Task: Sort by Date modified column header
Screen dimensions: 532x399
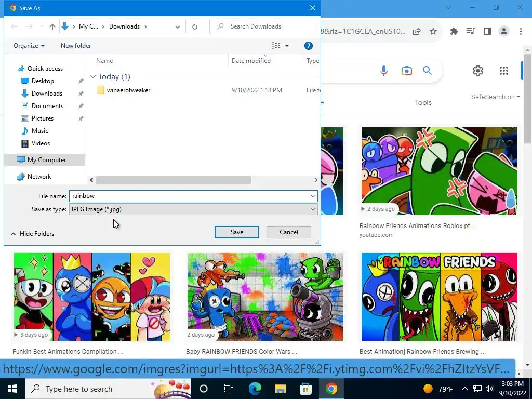Action: 251,61
